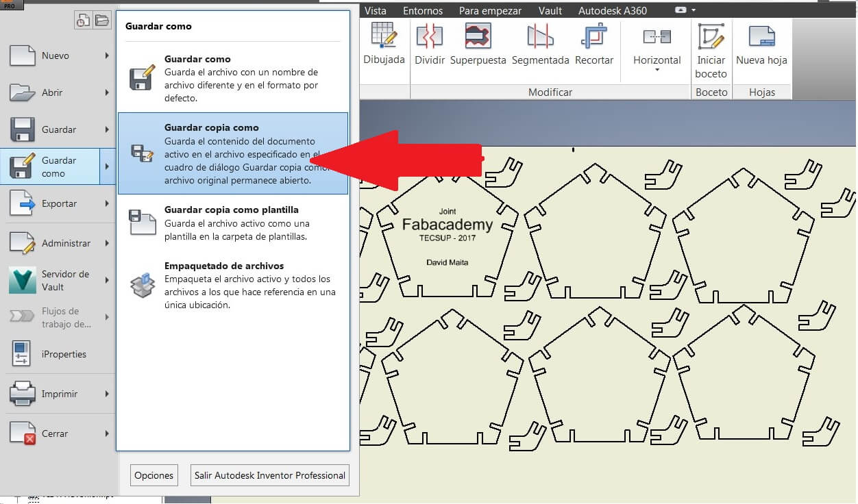Expand the Guardar submenu arrow
This screenshot has width=858, height=504.
tap(107, 129)
